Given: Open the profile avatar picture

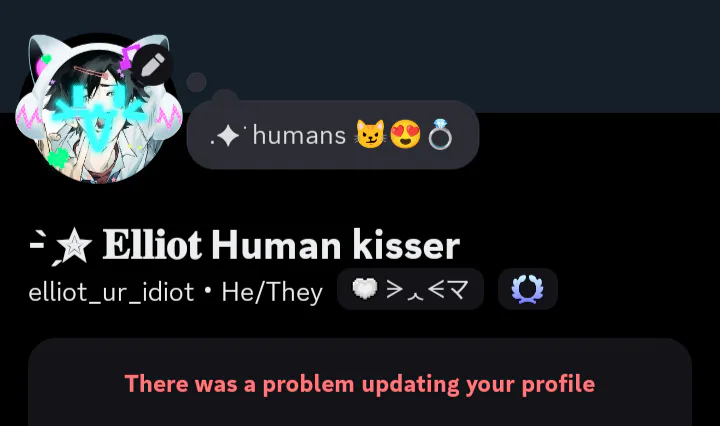Looking at the screenshot, I should tap(97, 117).
